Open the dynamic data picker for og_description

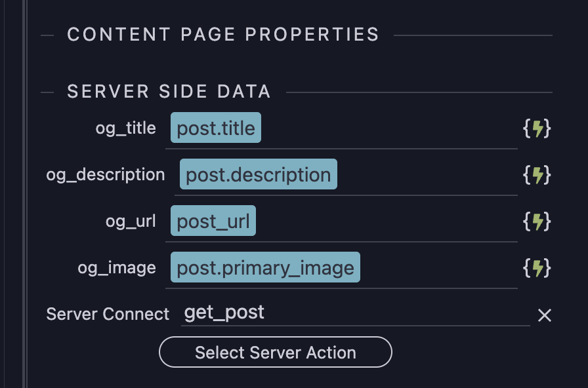(x=538, y=175)
